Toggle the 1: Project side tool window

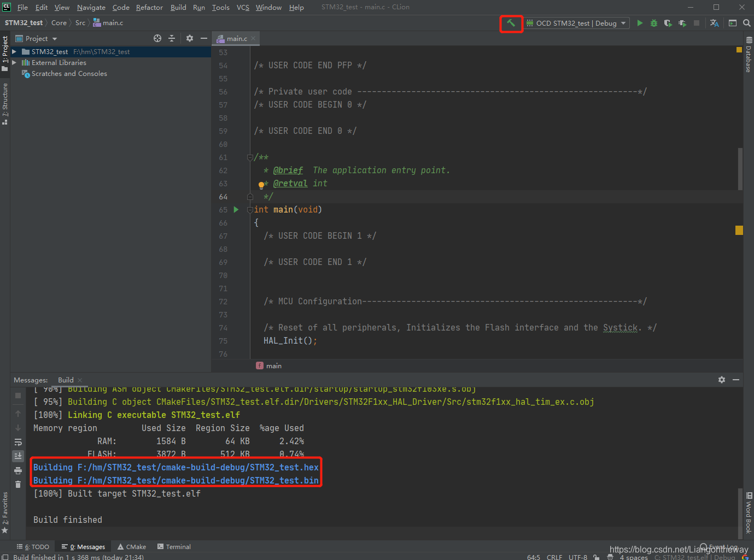(x=5, y=54)
